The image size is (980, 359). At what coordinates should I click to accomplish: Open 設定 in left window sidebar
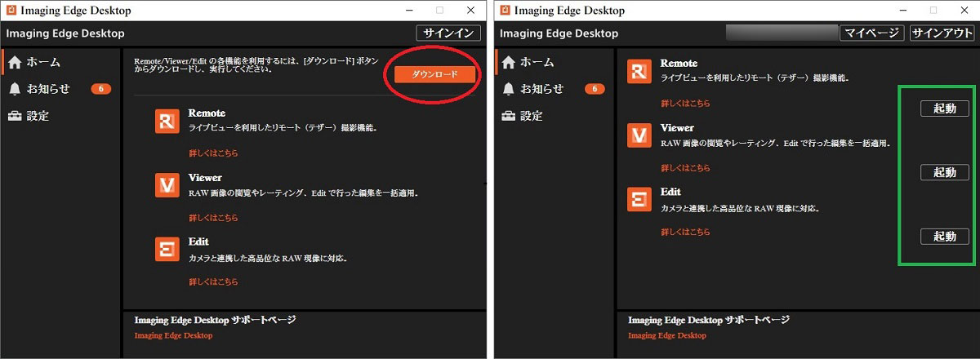click(38, 116)
